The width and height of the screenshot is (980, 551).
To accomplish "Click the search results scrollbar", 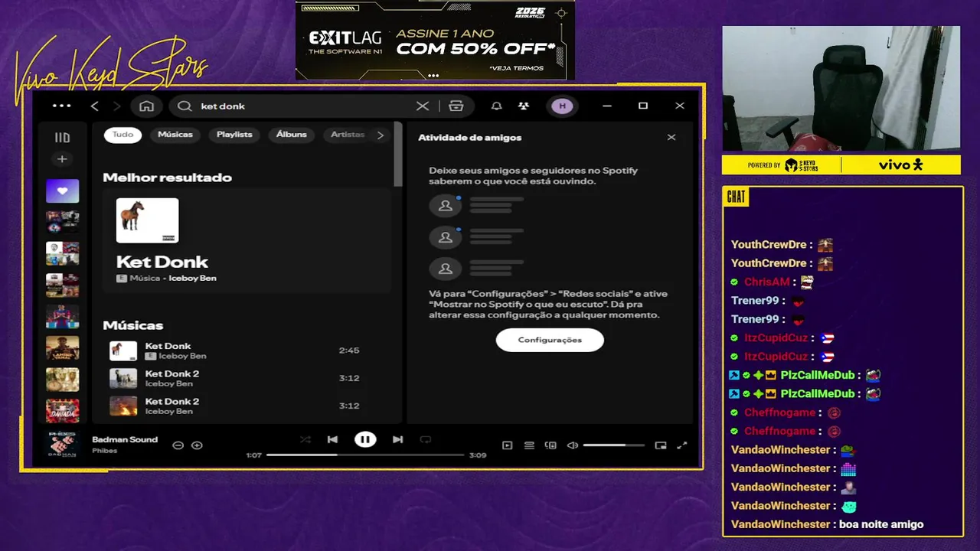I will [397, 155].
